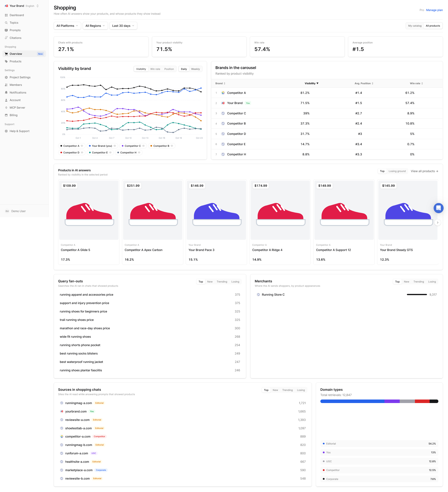Open the All Platforms dropdown

click(x=67, y=26)
